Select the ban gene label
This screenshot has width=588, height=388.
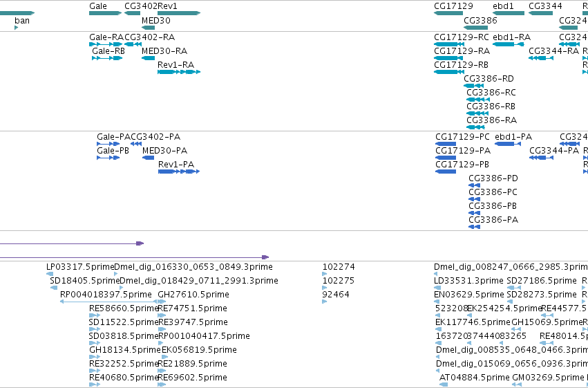coord(22,21)
